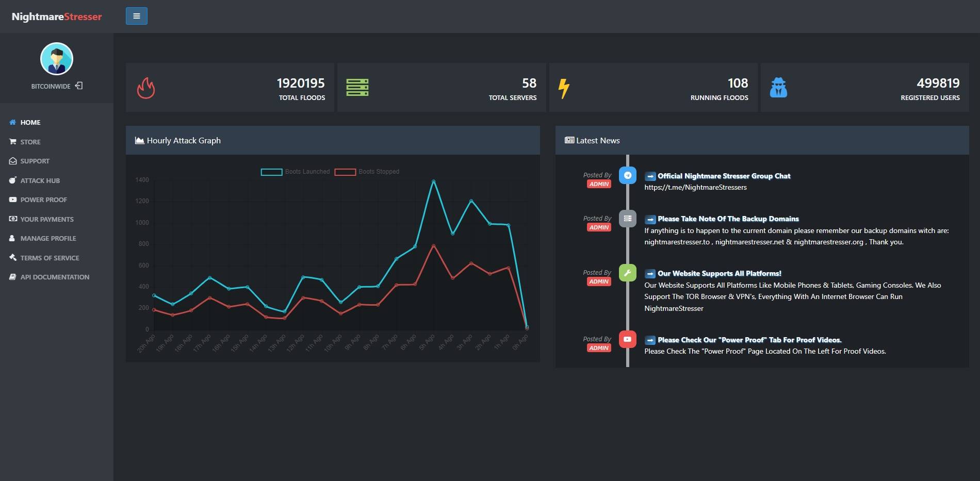980x481 pixels.
Task: Click the green server stack icon
Action: (357, 88)
